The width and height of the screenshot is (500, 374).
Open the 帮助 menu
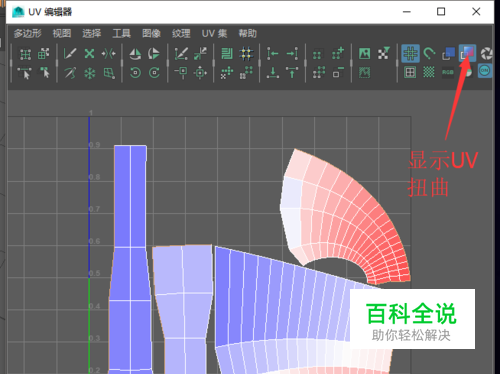(x=247, y=33)
